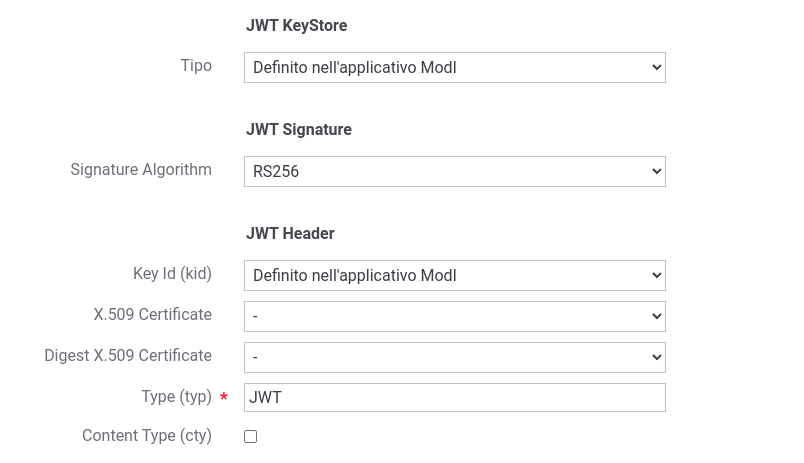804x463 pixels.
Task: Select the JWT Signature section heading
Action: point(299,129)
